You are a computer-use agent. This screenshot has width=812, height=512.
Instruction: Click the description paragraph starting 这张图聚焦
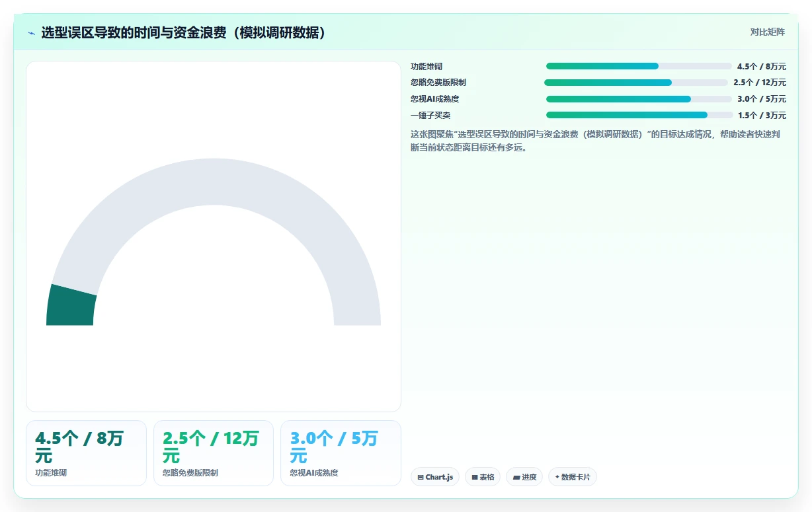click(595, 141)
